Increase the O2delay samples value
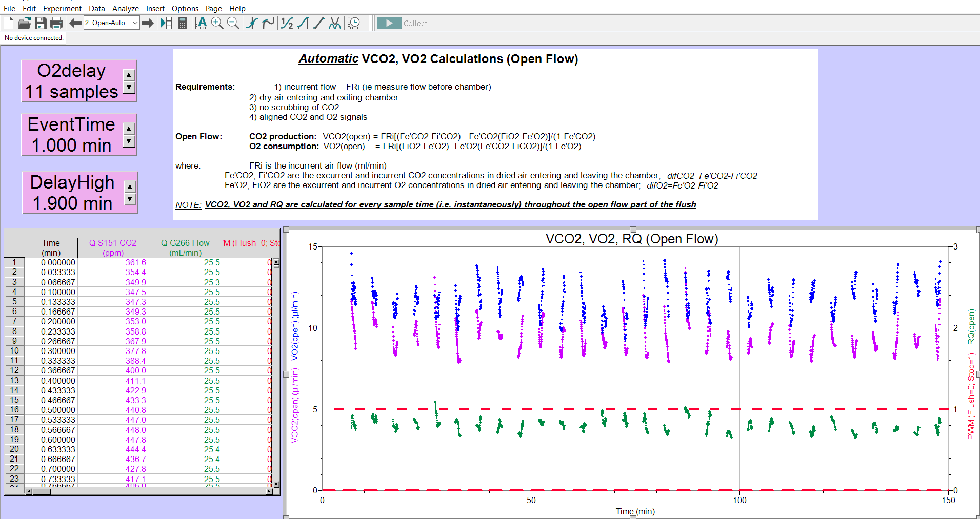 pyautogui.click(x=129, y=75)
